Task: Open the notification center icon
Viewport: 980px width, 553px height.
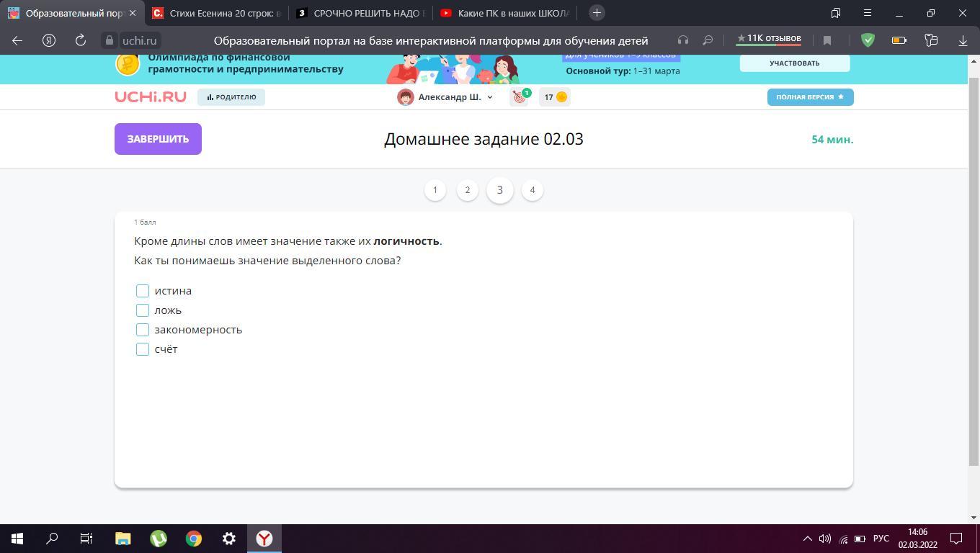Action: tap(957, 539)
